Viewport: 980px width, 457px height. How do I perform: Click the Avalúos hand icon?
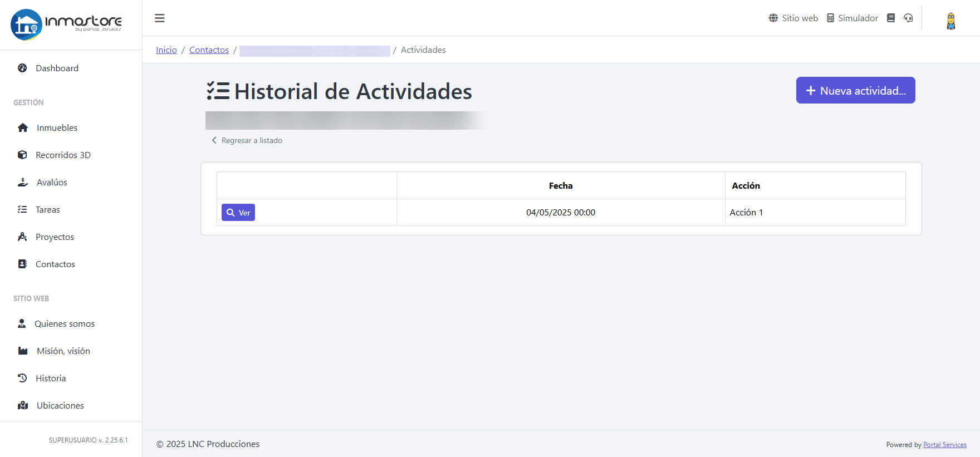coord(23,182)
